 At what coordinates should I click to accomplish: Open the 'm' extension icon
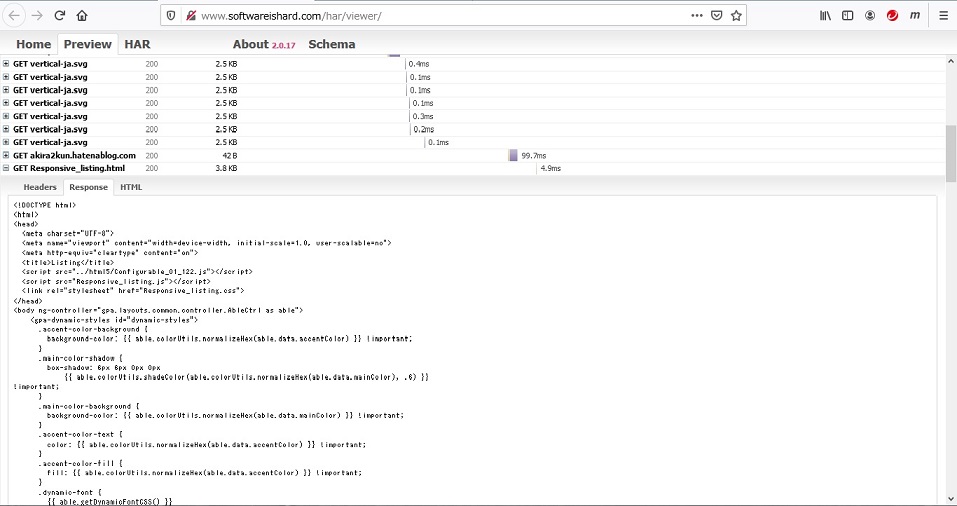point(914,16)
